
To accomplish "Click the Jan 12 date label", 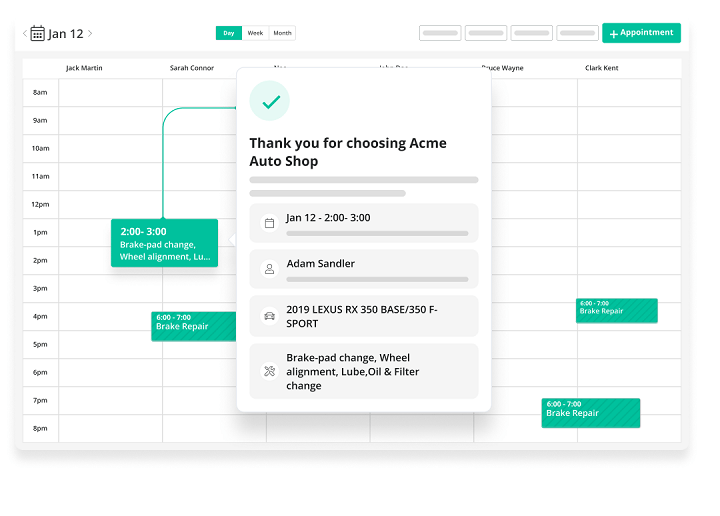I will (65, 33).
